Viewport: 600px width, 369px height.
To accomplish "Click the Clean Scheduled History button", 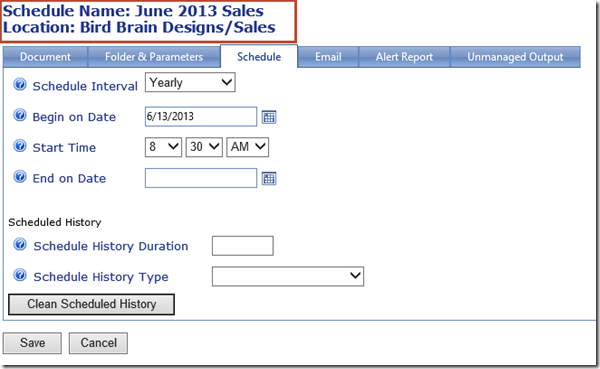I will pyautogui.click(x=91, y=304).
